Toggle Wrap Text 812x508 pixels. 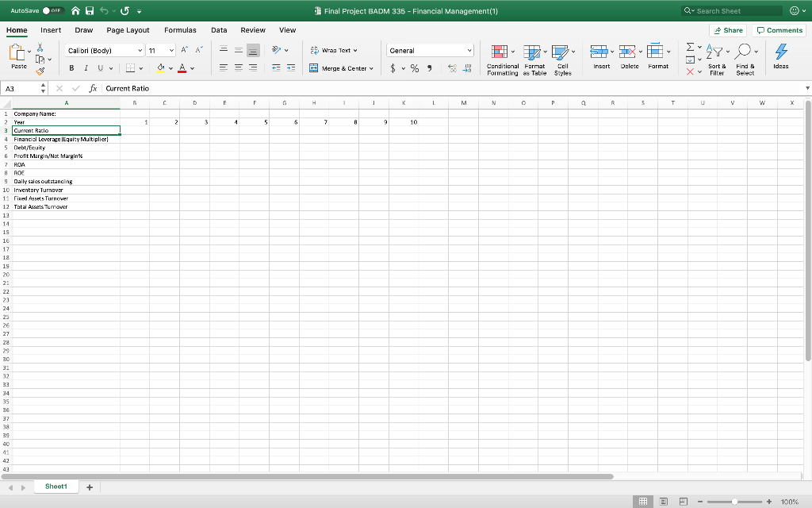tap(334, 50)
